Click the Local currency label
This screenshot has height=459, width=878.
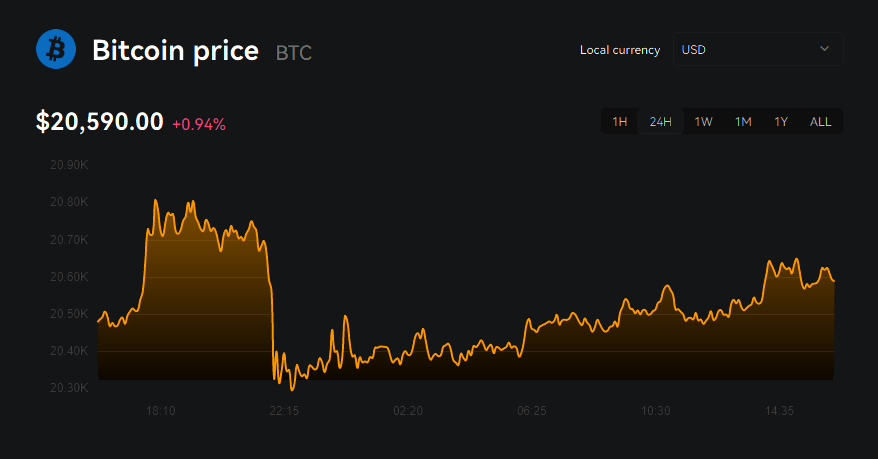(x=620, y=50)
